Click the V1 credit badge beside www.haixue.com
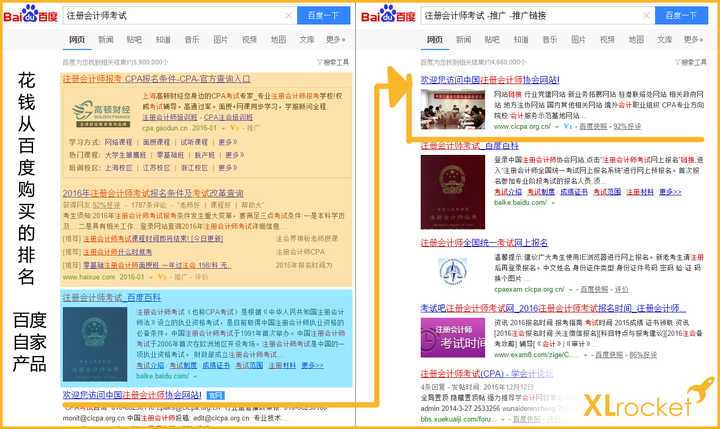This screenshot has height=429, width=720. (x=162, y=277)
